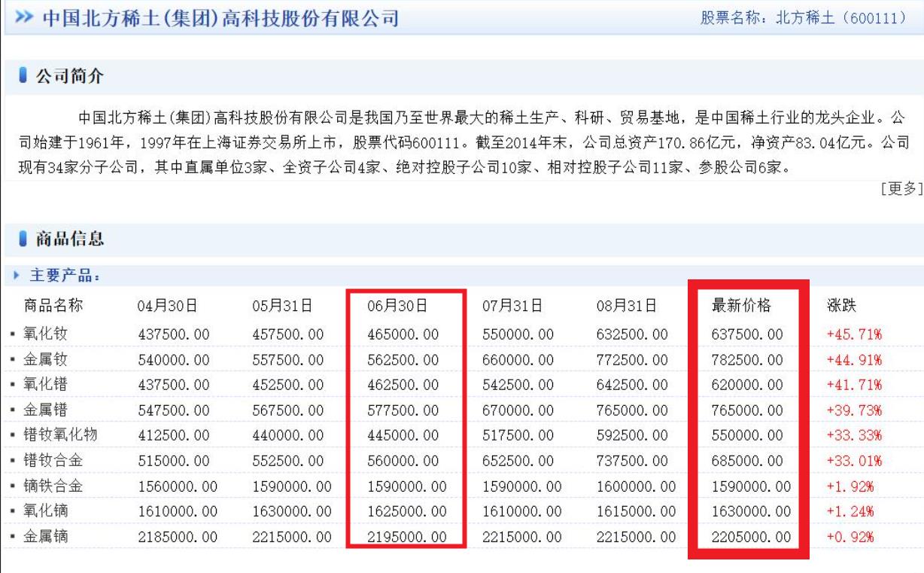
Task: Click latest price 2205000.00 for 金属镝
Action: click(752, 537)
